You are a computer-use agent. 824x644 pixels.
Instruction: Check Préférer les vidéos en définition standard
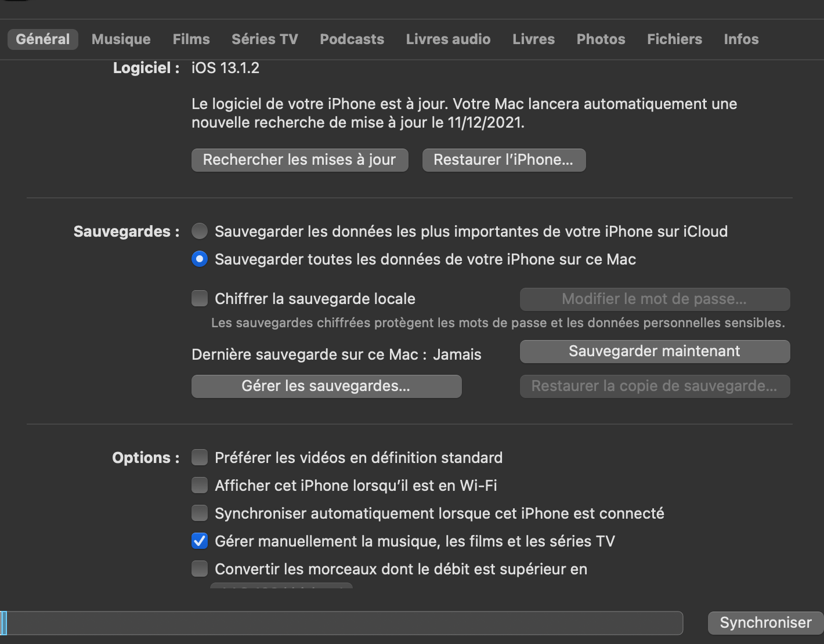199,457
